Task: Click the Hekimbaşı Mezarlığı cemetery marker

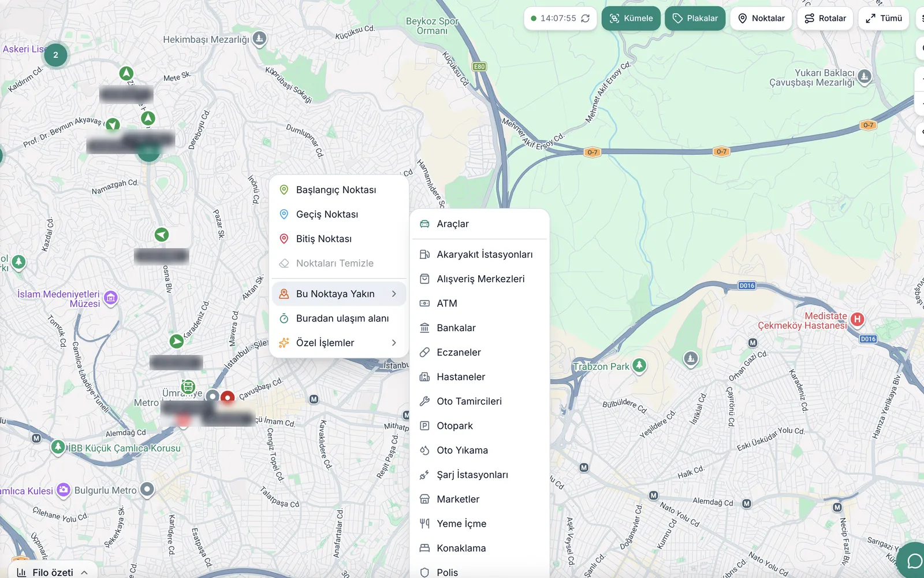Action: (x=260, y=39)
